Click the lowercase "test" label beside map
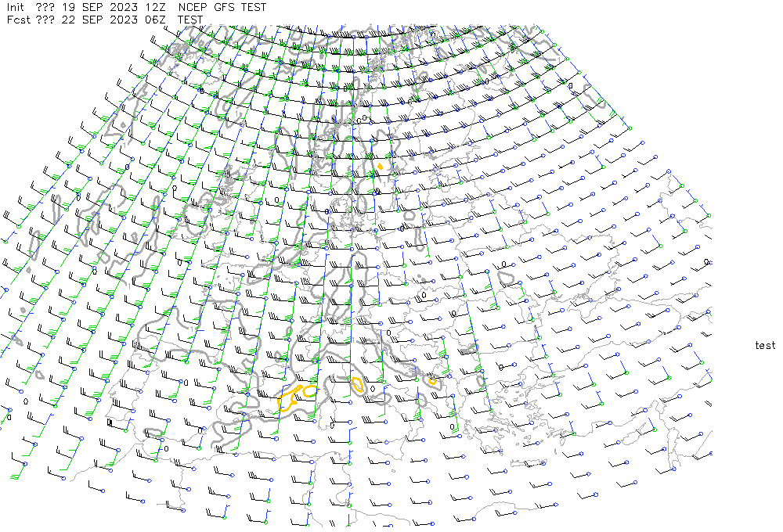Viewport: 783px width, 532px height. pos(765,345)
